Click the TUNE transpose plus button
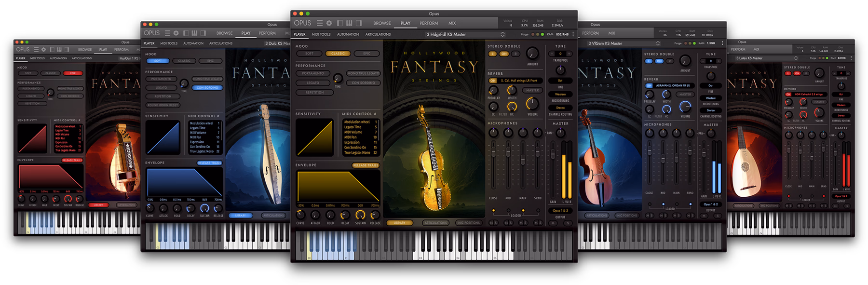The image size is (868, 285). coord(570,54)
